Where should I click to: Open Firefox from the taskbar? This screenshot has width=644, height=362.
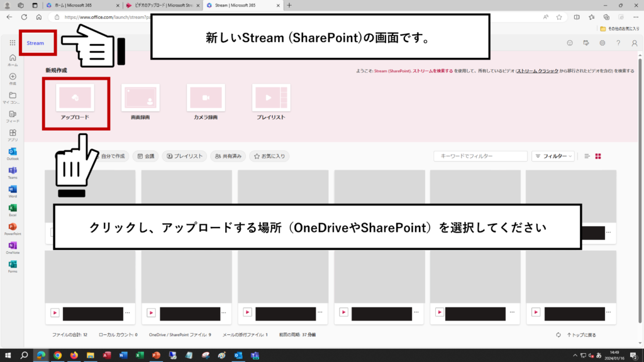coord(74,356)
